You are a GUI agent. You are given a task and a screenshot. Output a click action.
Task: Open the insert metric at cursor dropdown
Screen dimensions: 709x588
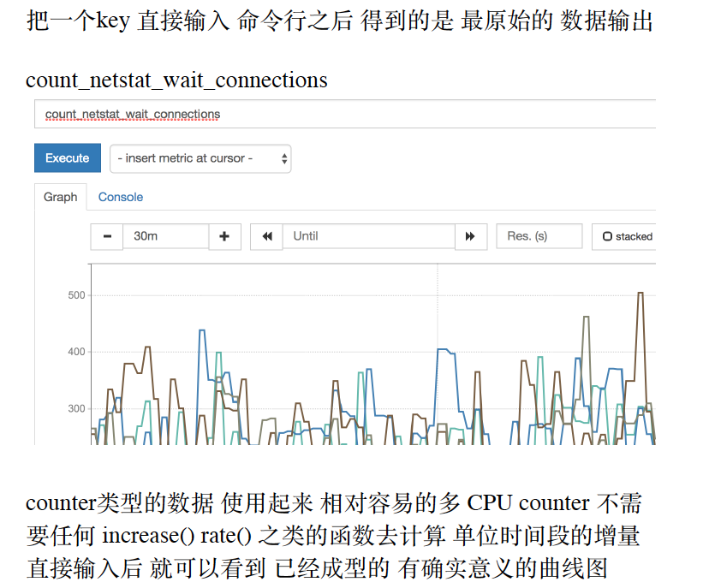(x=200, y=158)
